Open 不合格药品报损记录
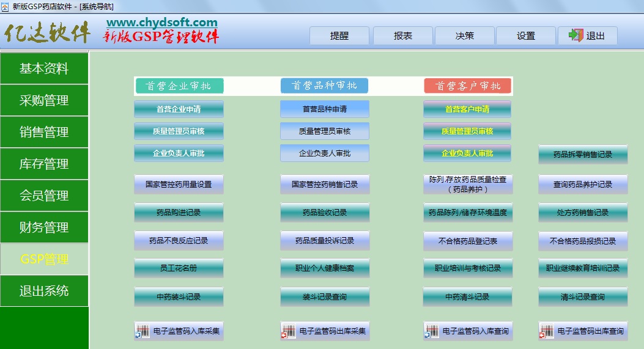 [583, 241]
